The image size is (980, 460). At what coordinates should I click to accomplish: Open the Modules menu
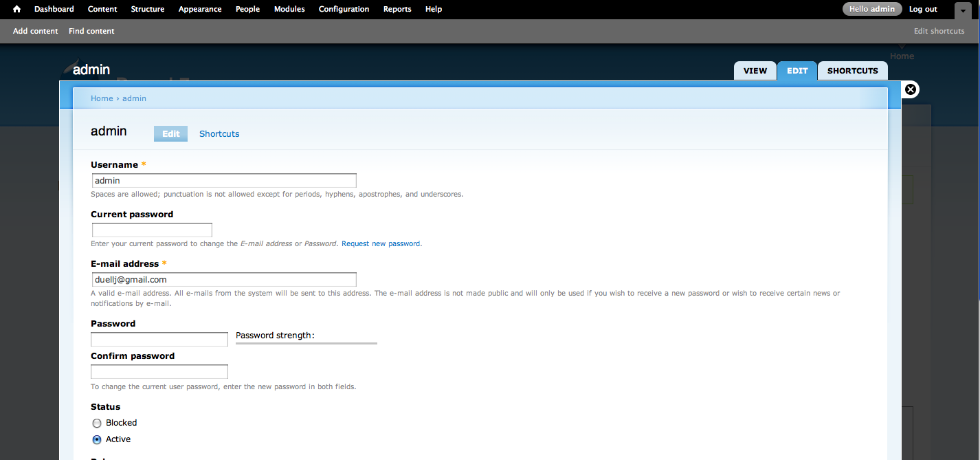pos(289,9)
